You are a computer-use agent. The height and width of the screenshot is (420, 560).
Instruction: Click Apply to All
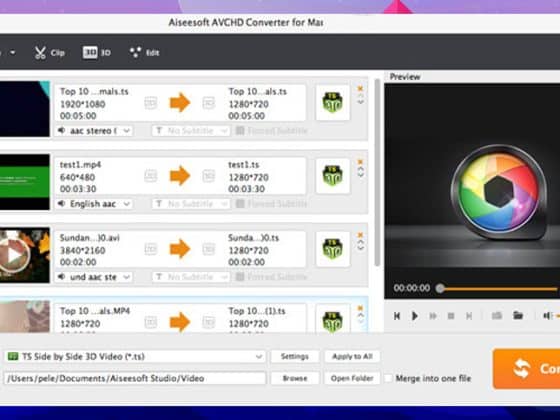(352, 356)
